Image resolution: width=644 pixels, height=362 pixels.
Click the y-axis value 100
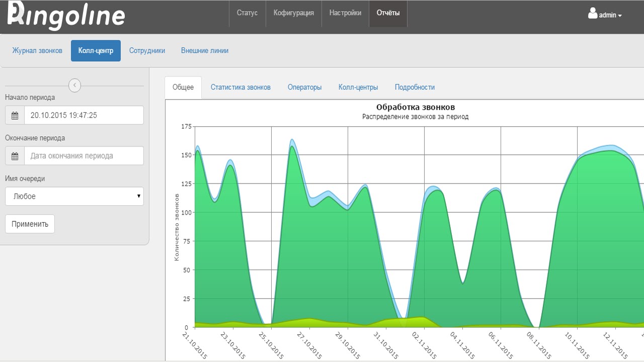pos(187,212)
